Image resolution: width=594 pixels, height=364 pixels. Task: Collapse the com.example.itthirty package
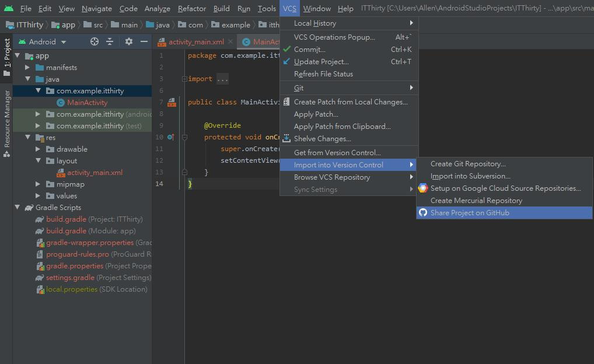[39, 91]
